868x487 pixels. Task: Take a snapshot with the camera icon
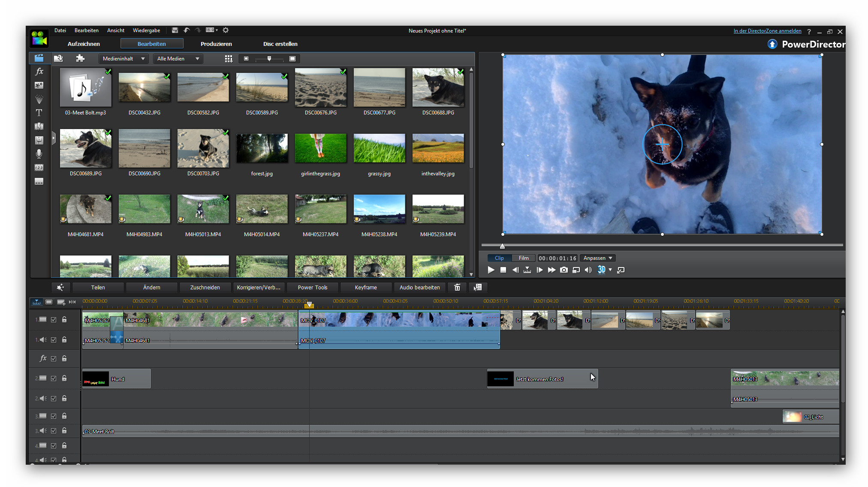coord(564,270)
